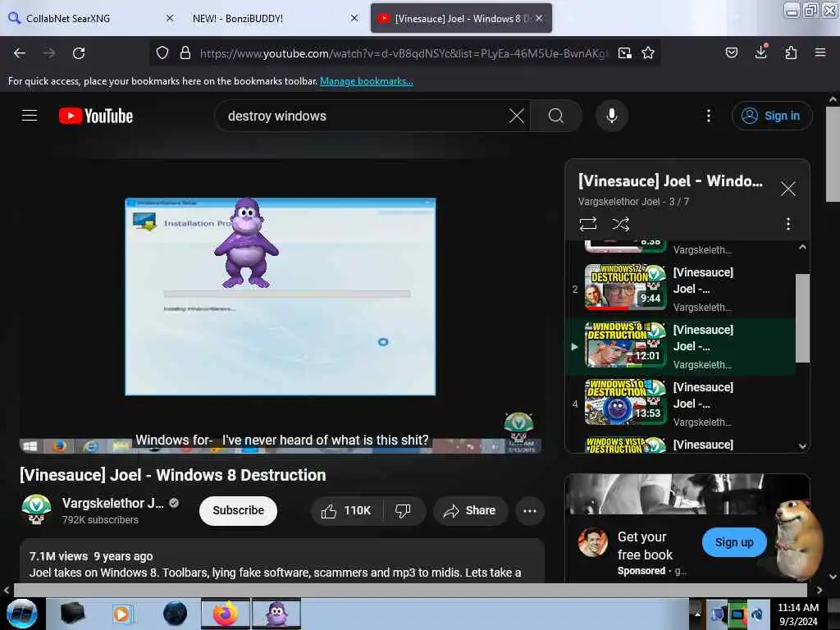Select the Windows 8 Destruction playlist item
The image size is (840, 630).
680,346
